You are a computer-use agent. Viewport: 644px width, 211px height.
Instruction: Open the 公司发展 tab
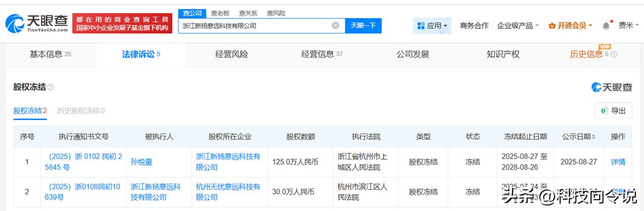click(413, 54)
